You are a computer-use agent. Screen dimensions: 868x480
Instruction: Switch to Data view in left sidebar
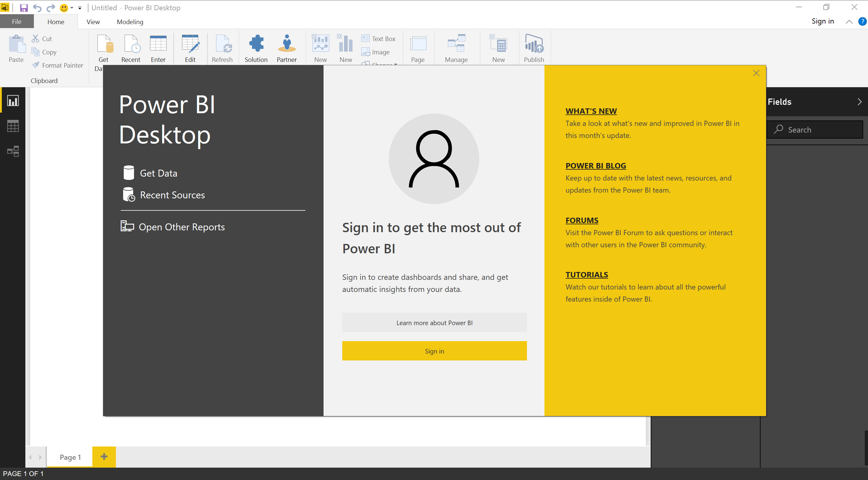[x=13, y=126]
